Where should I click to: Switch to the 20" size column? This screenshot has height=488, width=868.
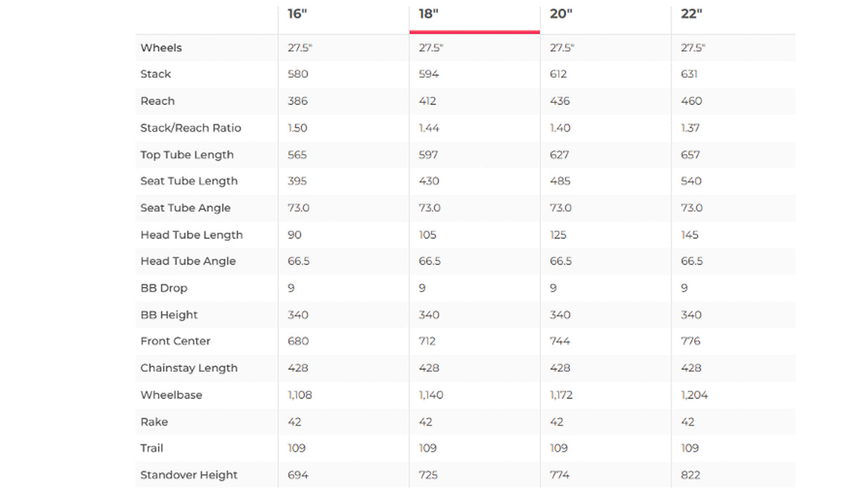pos(561,15)
